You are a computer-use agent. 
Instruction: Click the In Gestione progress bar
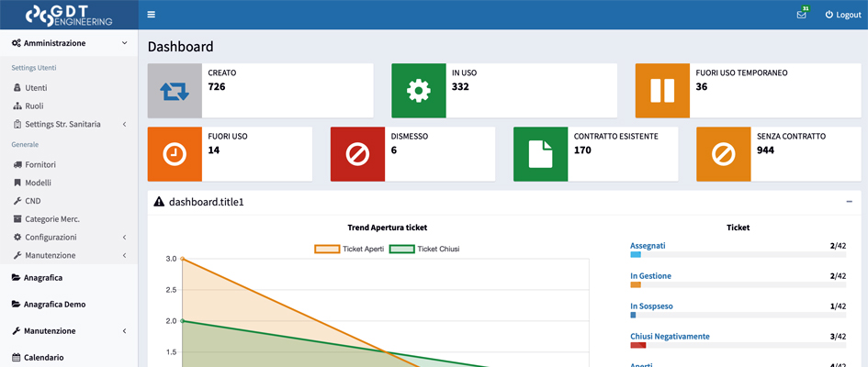coord(738,285)
